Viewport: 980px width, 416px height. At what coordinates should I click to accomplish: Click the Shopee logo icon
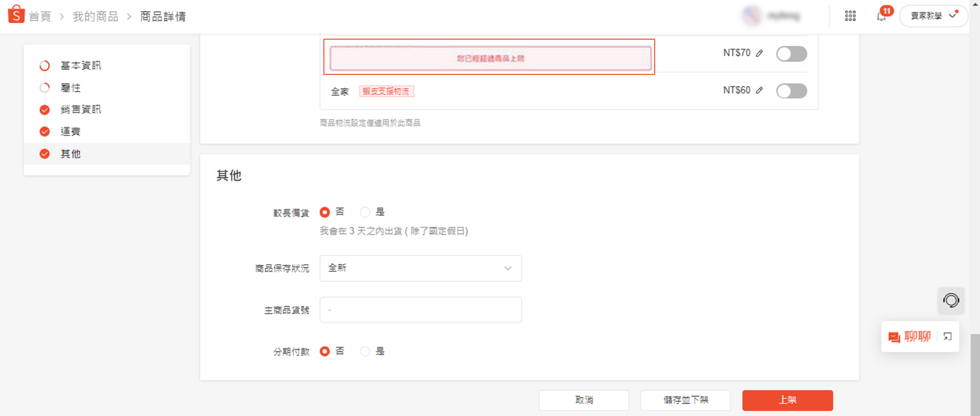pyautogui.click(x=16, y=15)
